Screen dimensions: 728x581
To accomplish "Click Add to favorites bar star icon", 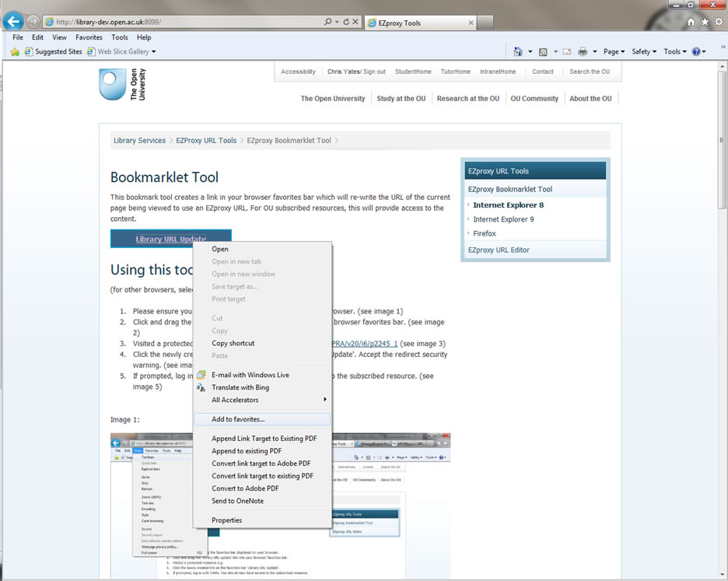I will pyautogui.click(x=15, y=51).
